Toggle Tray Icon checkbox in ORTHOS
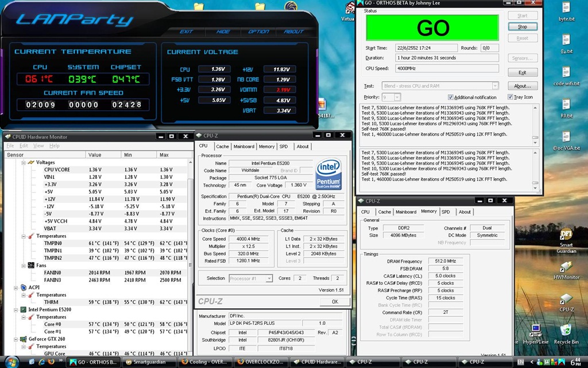Image resolution: width=588 pixels, height=368 pixels. (510, 97)
